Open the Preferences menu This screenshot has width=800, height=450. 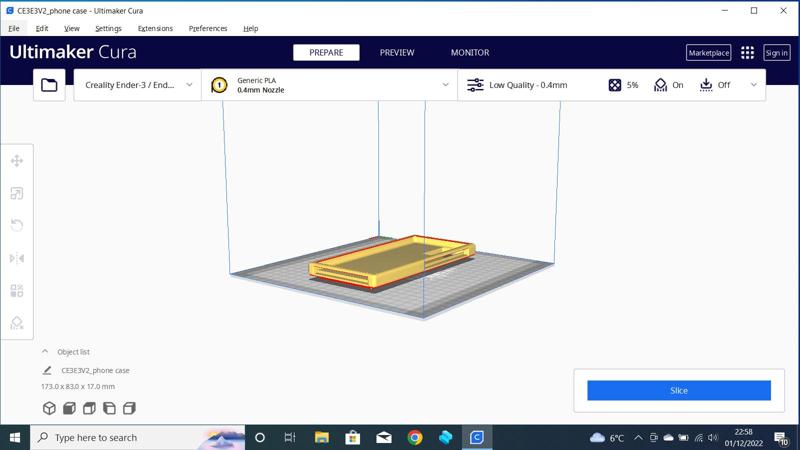pos(208,29)
